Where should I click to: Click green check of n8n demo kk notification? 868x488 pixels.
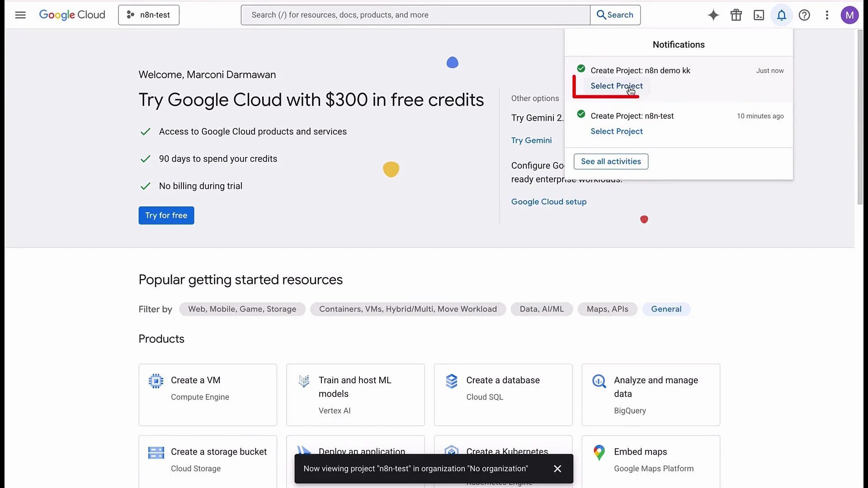click(581, 69)
